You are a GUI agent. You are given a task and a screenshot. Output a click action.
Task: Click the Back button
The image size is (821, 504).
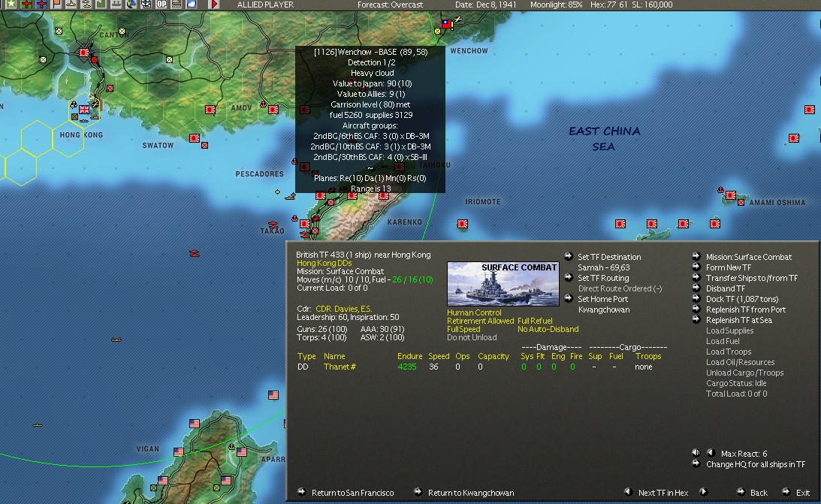tap(759, 493)
